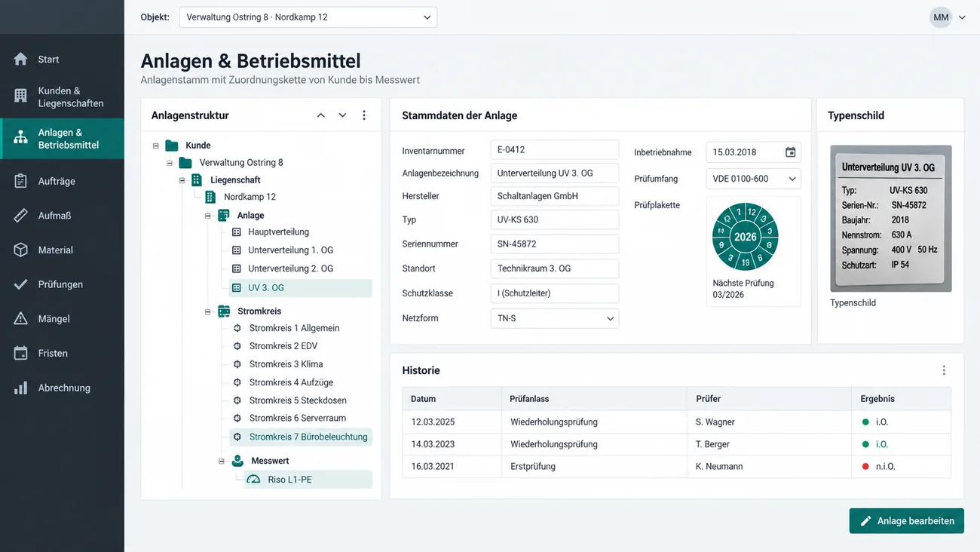Open the Objekt selection dropdown

(308, 17)
